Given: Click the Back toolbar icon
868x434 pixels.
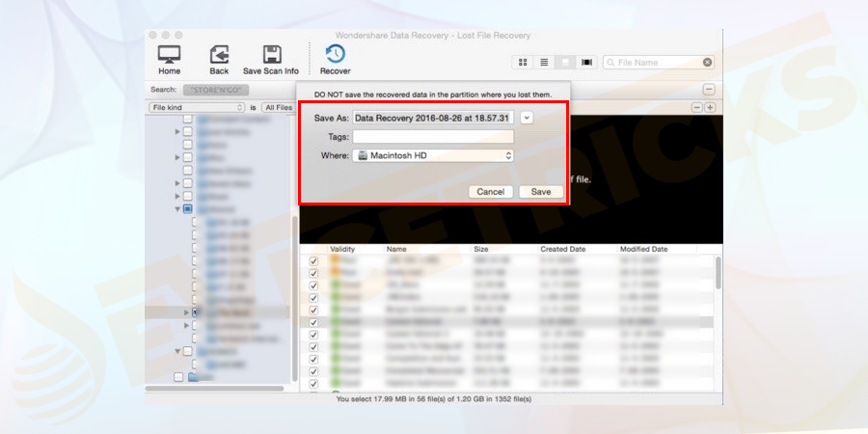Looking at the screenshot, I should pyautogui.click(x=219, y=55).
